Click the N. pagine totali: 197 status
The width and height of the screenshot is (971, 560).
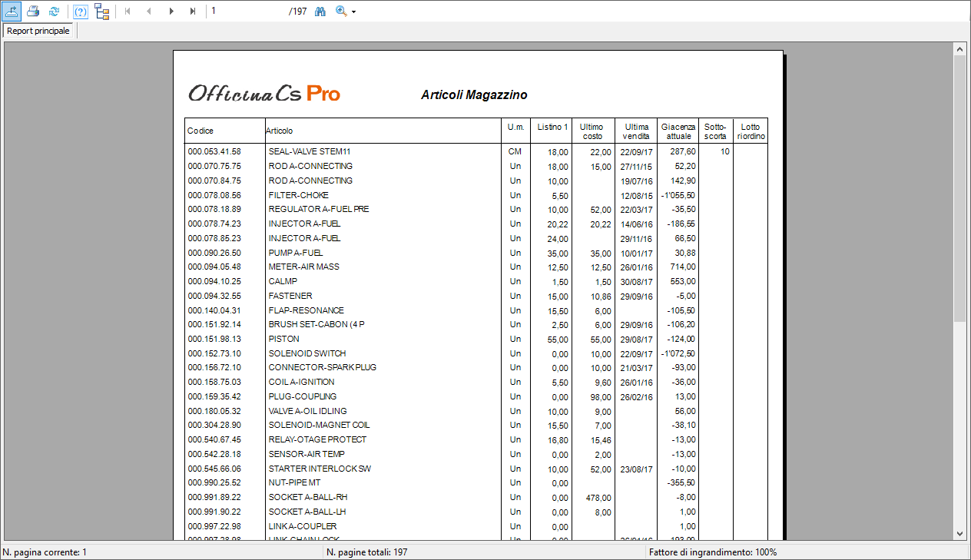click(x=367, y=552)
